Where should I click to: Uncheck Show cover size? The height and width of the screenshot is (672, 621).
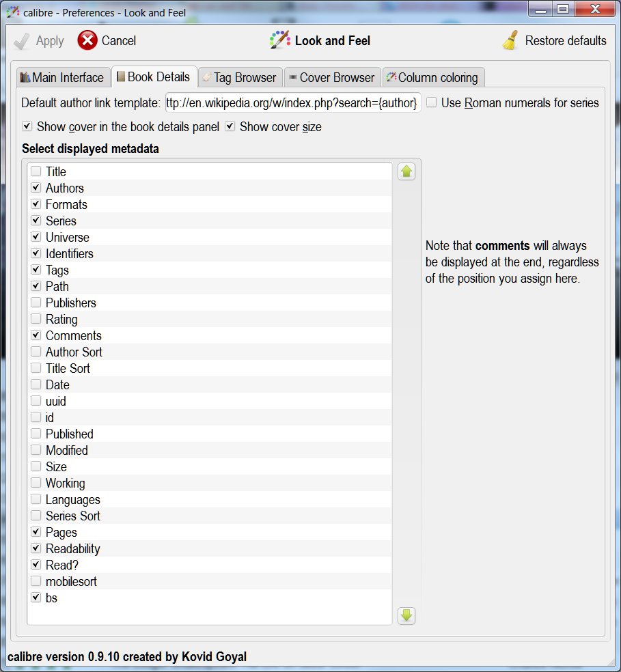(x=230, y=126)
